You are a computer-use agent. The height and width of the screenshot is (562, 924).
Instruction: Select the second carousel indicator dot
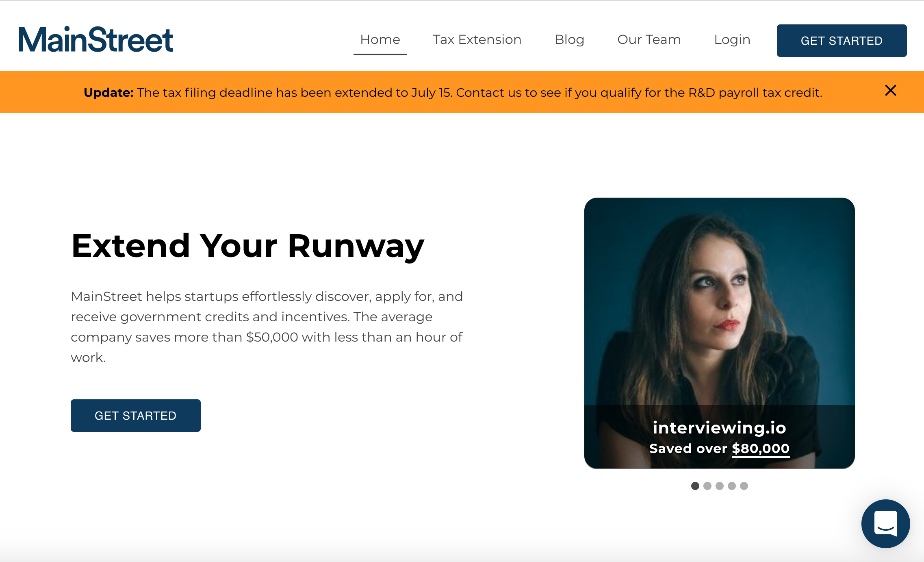click(x=707, y=486)
